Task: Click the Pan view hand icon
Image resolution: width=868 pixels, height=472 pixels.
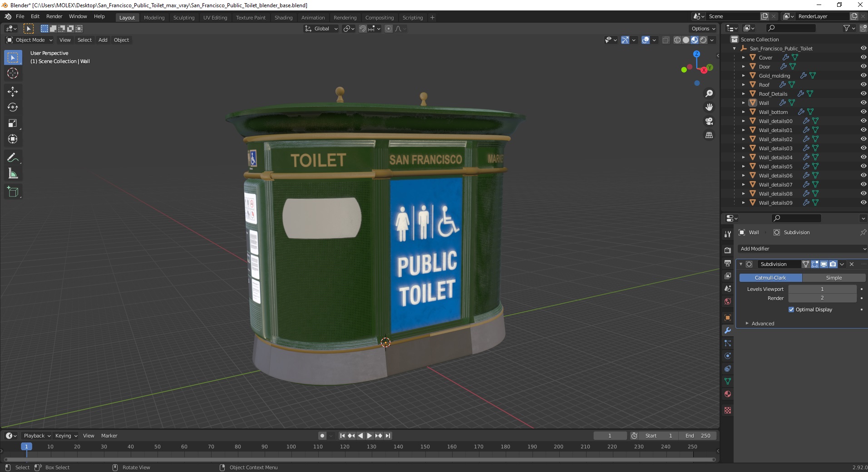Action: coord(709,107)
